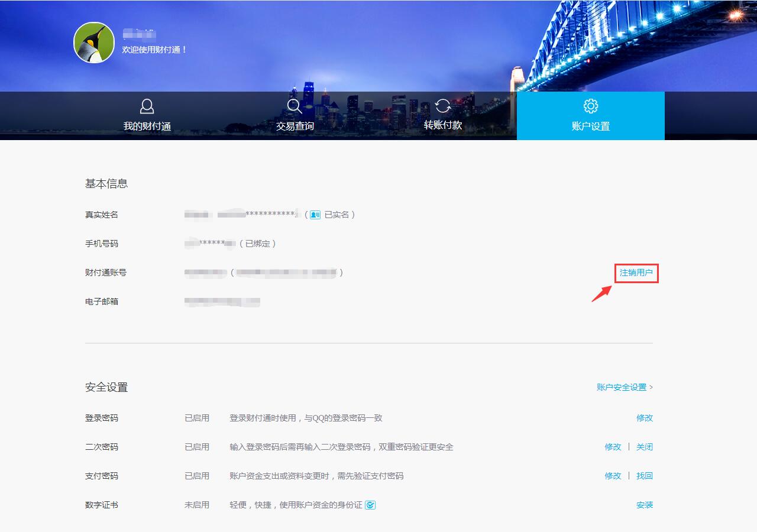Click the penguin profile avatar
Viewport: 757px width, 532px height.
click(x=94, y=42)
